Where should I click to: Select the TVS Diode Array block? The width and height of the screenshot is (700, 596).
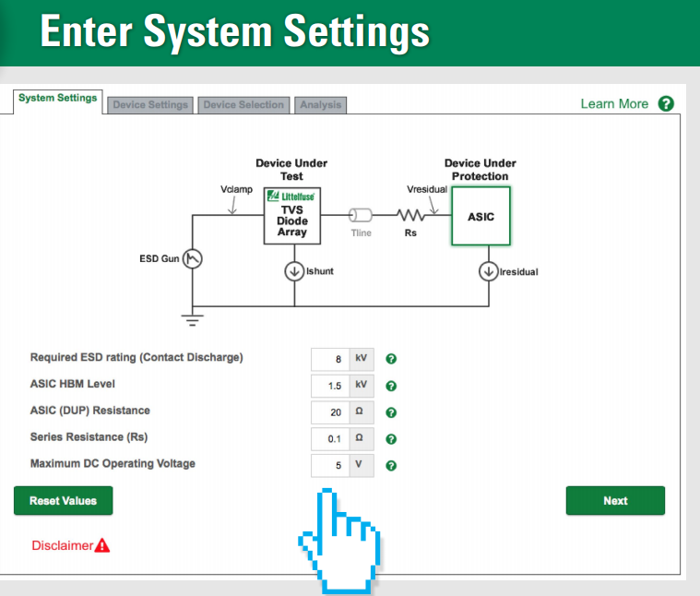292,216
